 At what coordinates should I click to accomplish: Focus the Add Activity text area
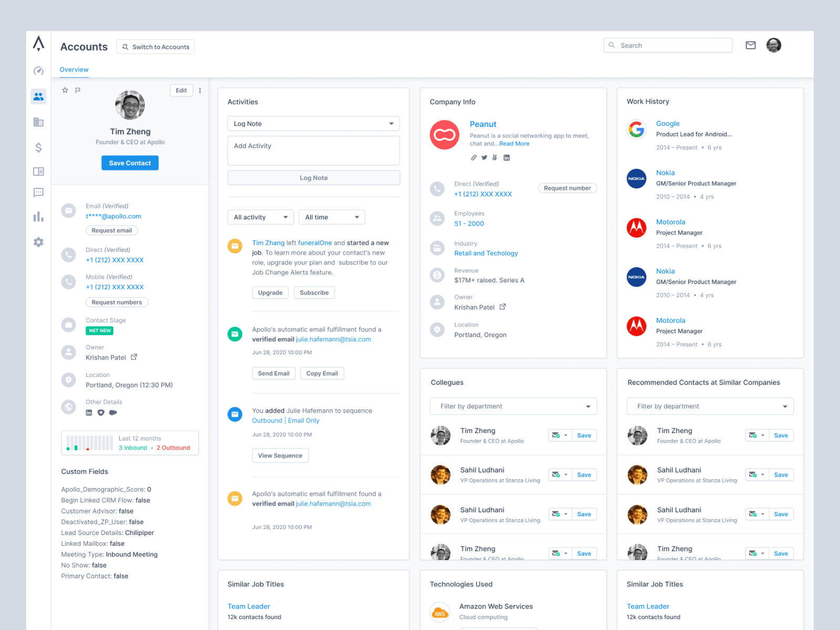(x=313, y=151)
